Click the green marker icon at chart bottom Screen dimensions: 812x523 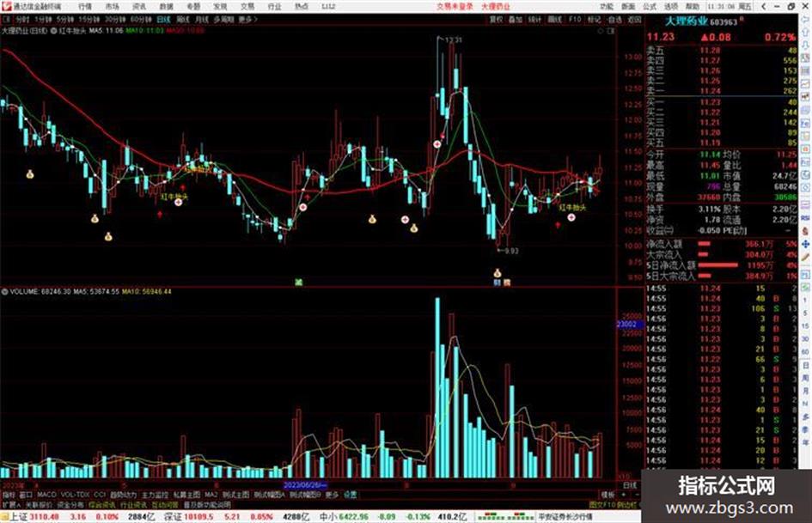(x=298, y=283)
